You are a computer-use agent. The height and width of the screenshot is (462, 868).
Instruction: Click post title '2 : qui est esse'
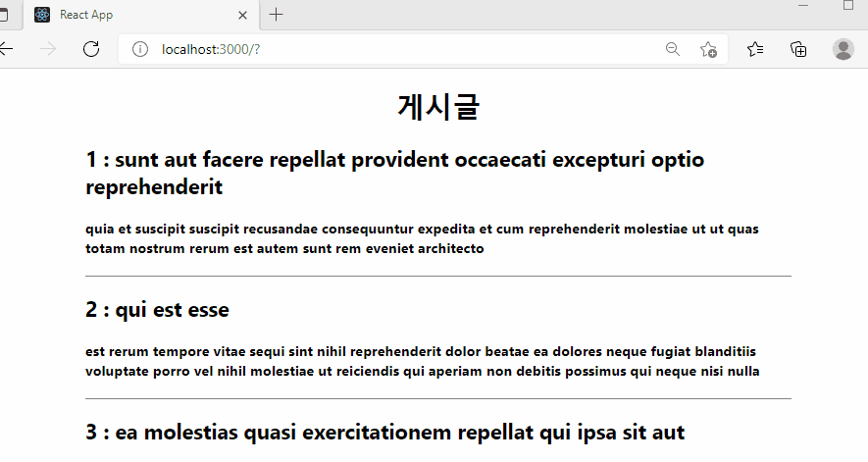157,310
